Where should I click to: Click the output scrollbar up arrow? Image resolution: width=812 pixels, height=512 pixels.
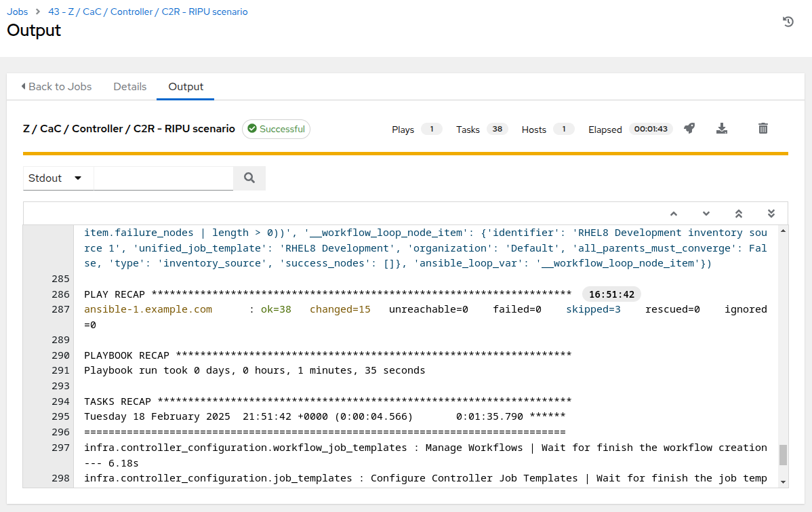click(x=783, y=231)
